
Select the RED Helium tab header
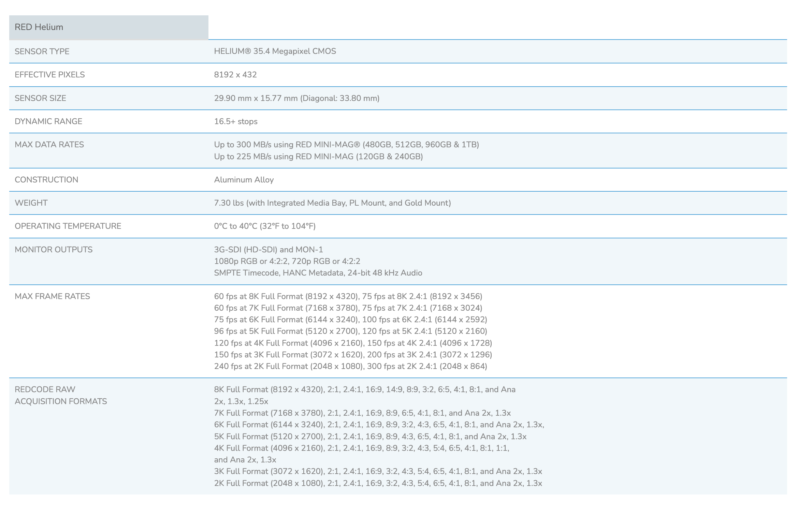(x=108, y=27)
